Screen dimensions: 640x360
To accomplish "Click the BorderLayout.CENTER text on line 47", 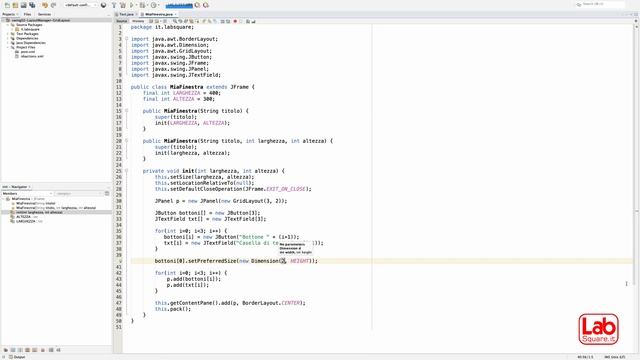I will (272, 303).
